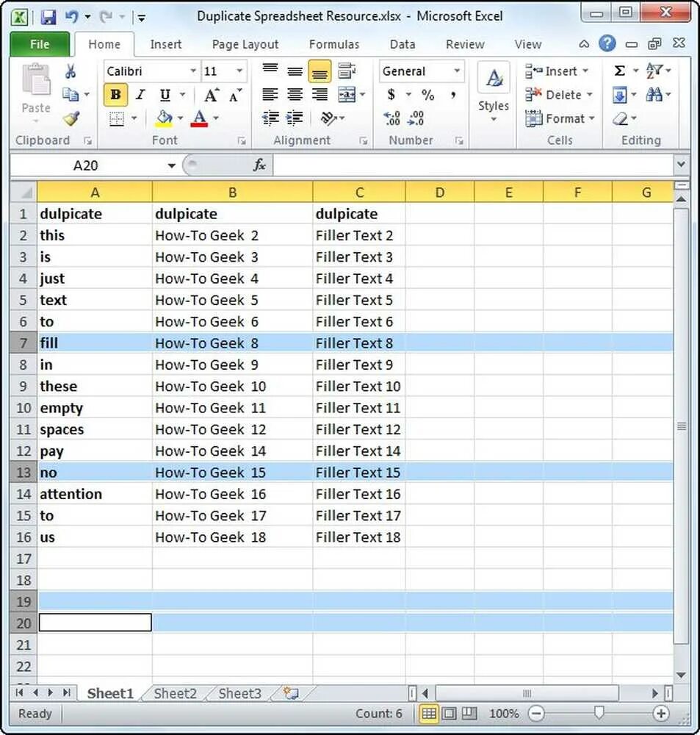Click the Zoom In plus button
The height and width of the screenshot is (735, 700).
point(660,714)
